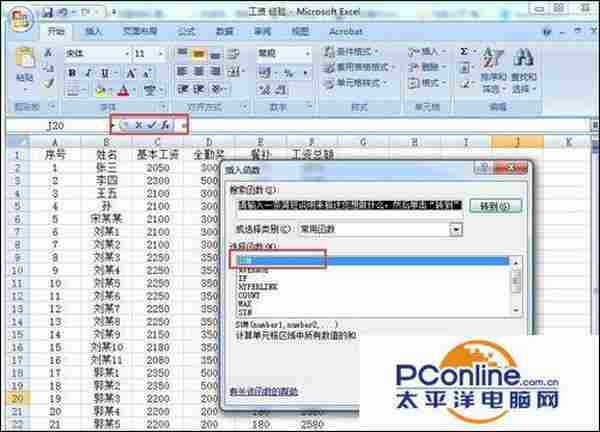Switch to the 公式 ribbon tab
Image resolution: width=600 pixels, height=432 pixels.
tap(186, 31)
